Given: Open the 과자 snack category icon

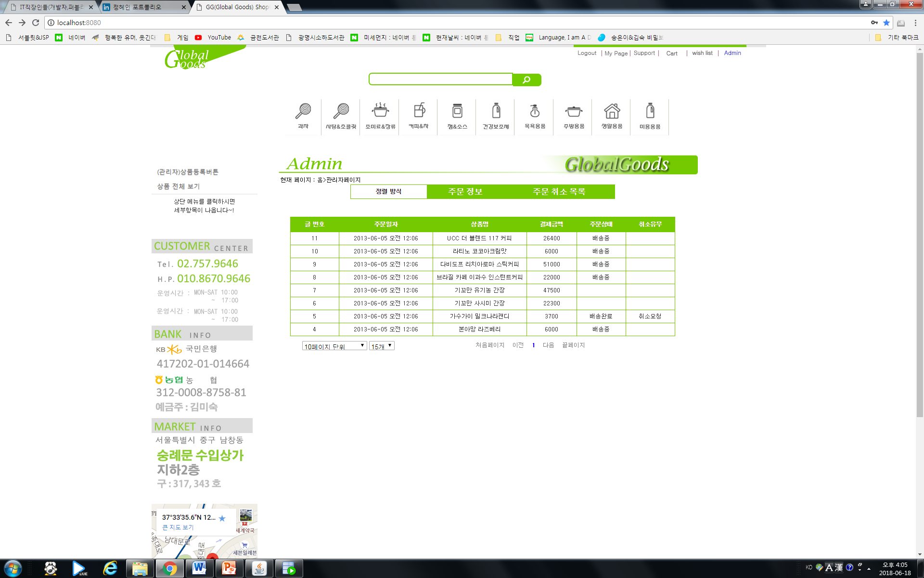Looking at the screenshot, I should (x=303, y=116).
